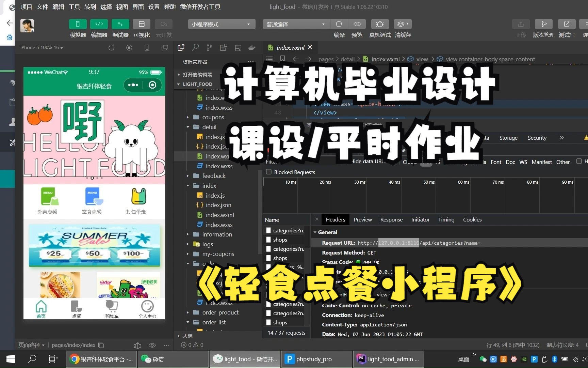
Task: Expand the coupons folder
Action: [x=188, y=117]
